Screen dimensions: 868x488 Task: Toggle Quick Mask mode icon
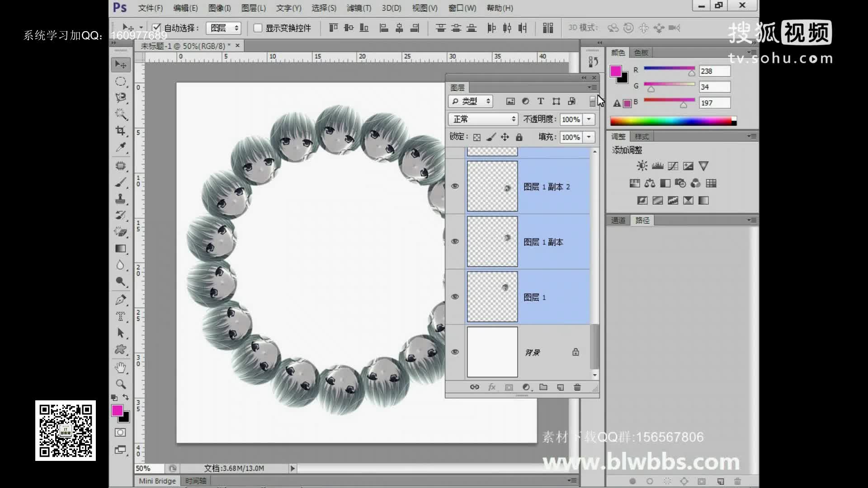coord(120,432)
